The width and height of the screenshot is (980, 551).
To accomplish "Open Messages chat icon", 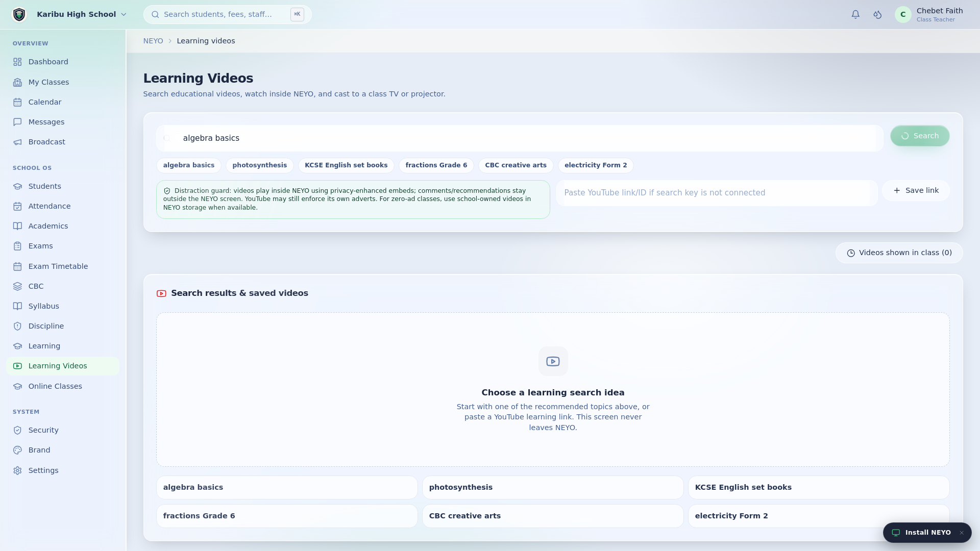I will pyautogui.click(x=17, y=122).
